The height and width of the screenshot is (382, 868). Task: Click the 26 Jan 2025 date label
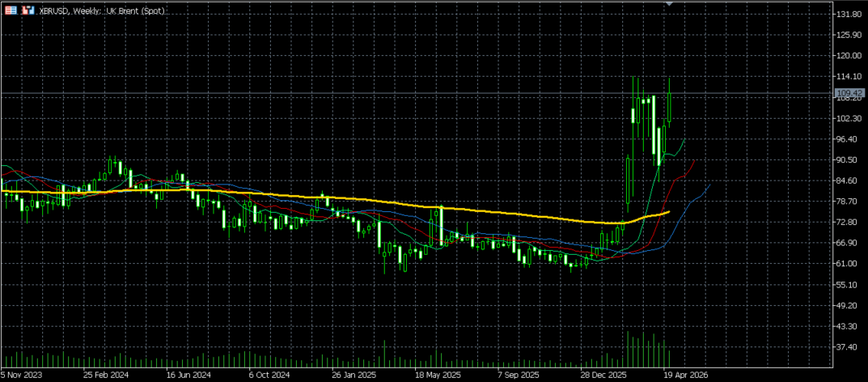click(x=354, y=375)
